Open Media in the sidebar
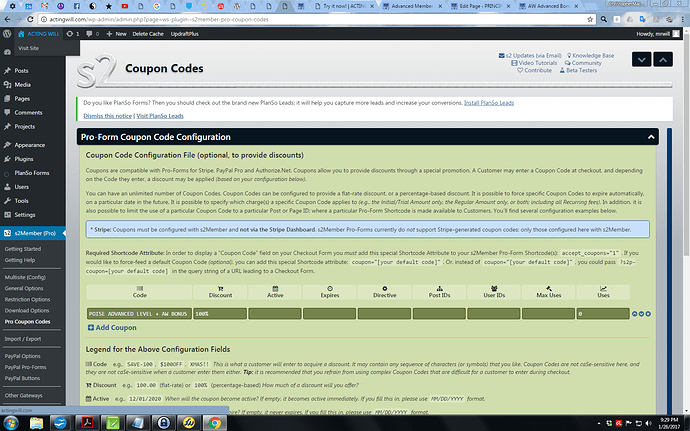 (x=22, y=85)
